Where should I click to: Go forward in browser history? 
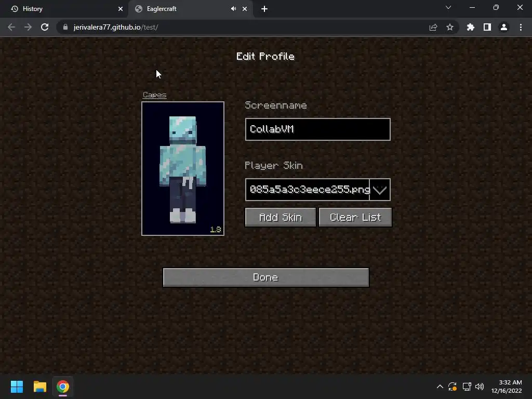point(28,27)
